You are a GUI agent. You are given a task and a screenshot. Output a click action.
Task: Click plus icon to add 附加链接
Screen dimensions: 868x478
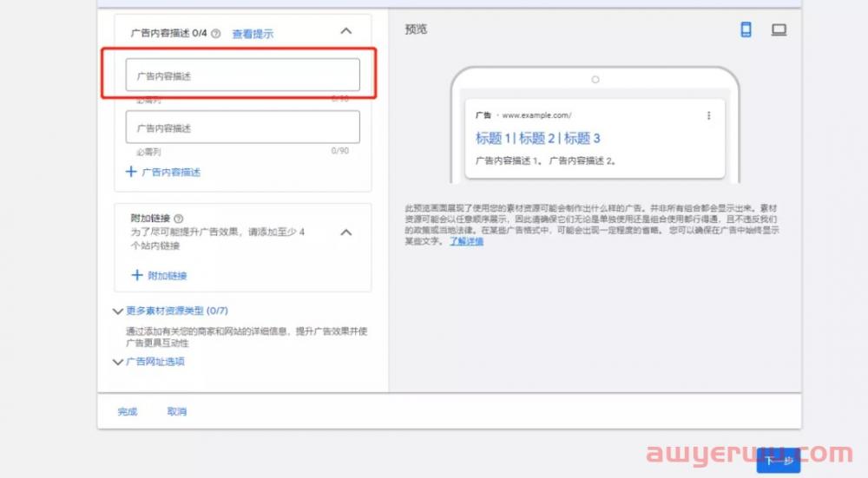(136, 275)
